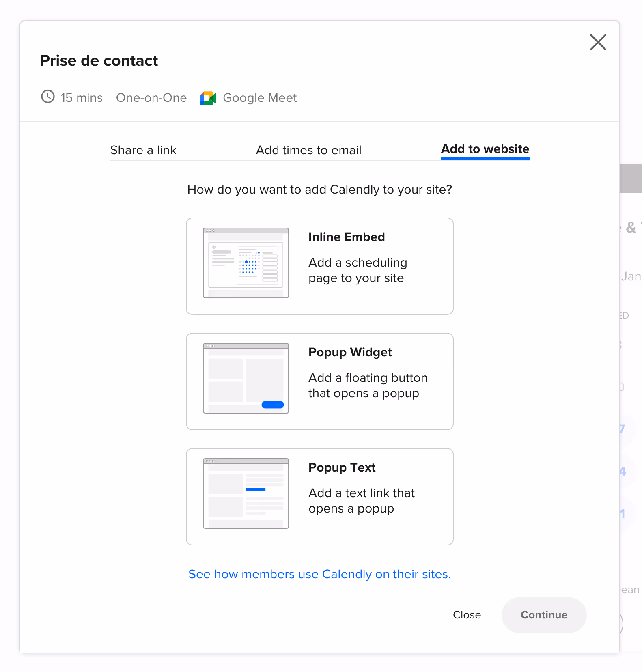Close the dialog with the X icon
642x672 pixels.
click(598, 42)
